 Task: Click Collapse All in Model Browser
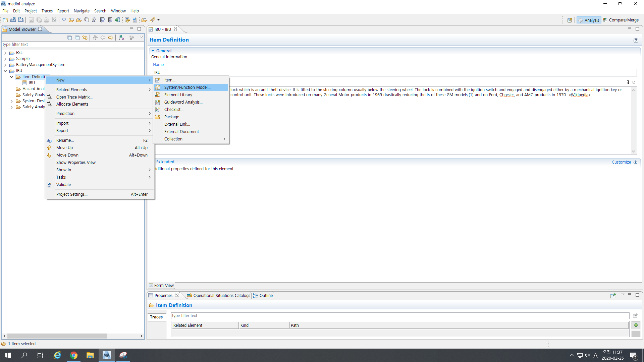(x=77, y=38)
